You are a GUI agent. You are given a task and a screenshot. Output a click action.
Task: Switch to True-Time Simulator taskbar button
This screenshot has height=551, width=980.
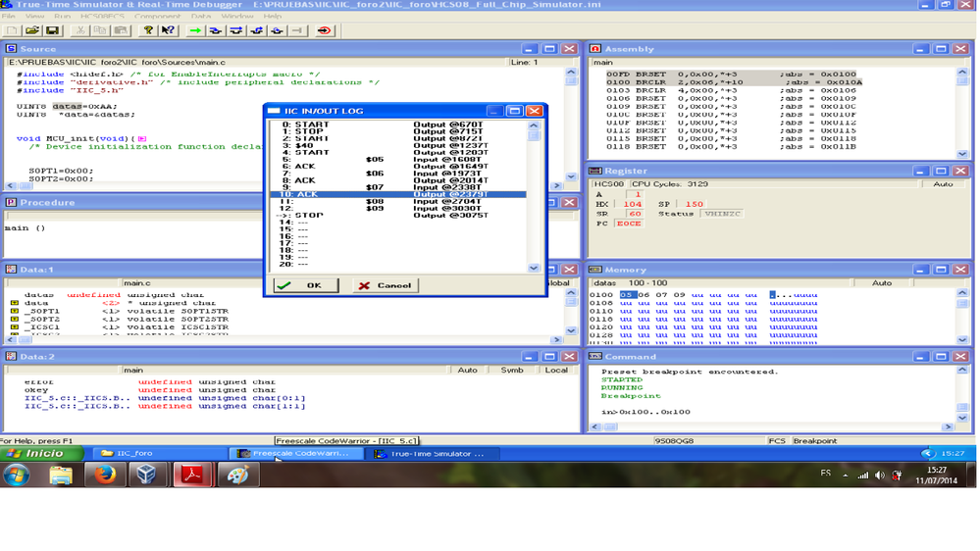point(433,454)
